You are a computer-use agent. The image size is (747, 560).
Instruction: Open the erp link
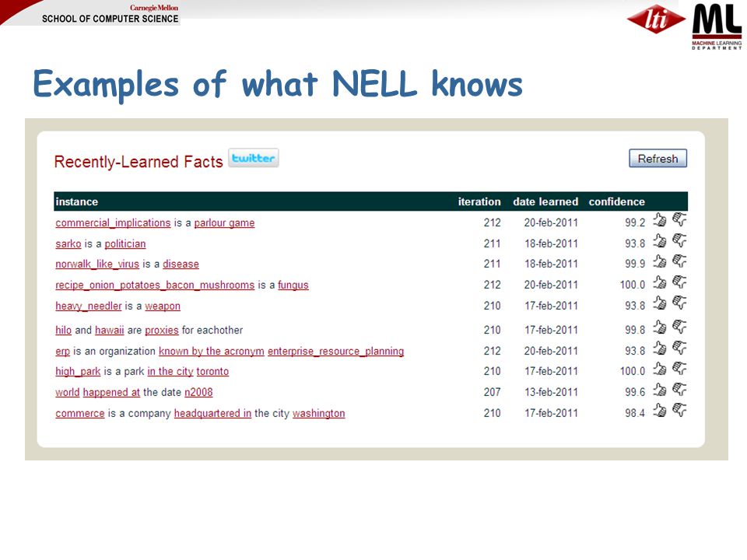point(62,352)
